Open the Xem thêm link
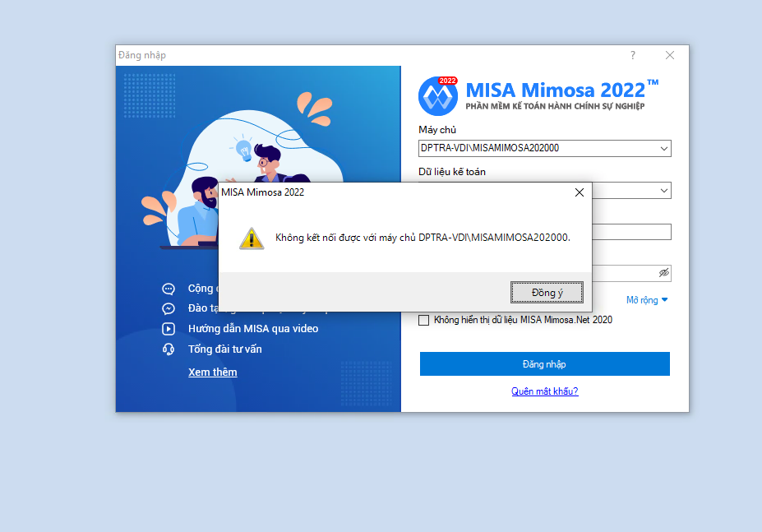This screenshot has height=532, width=762. 213,372
